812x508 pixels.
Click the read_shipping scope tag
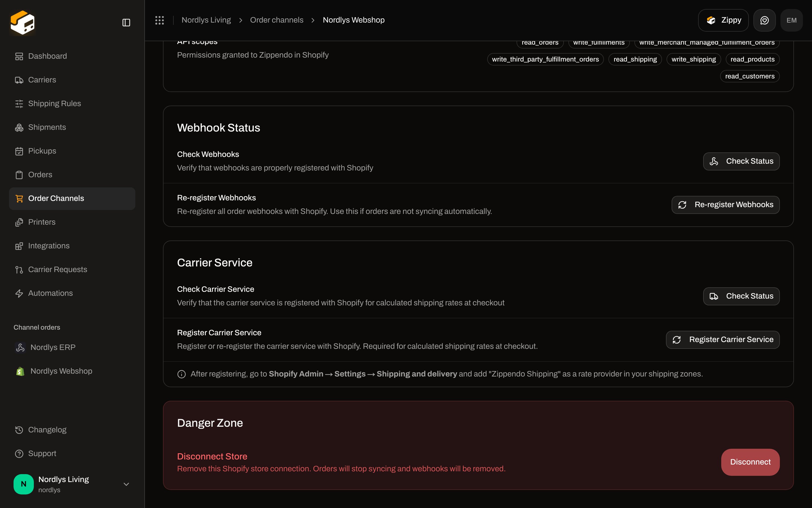635,60
